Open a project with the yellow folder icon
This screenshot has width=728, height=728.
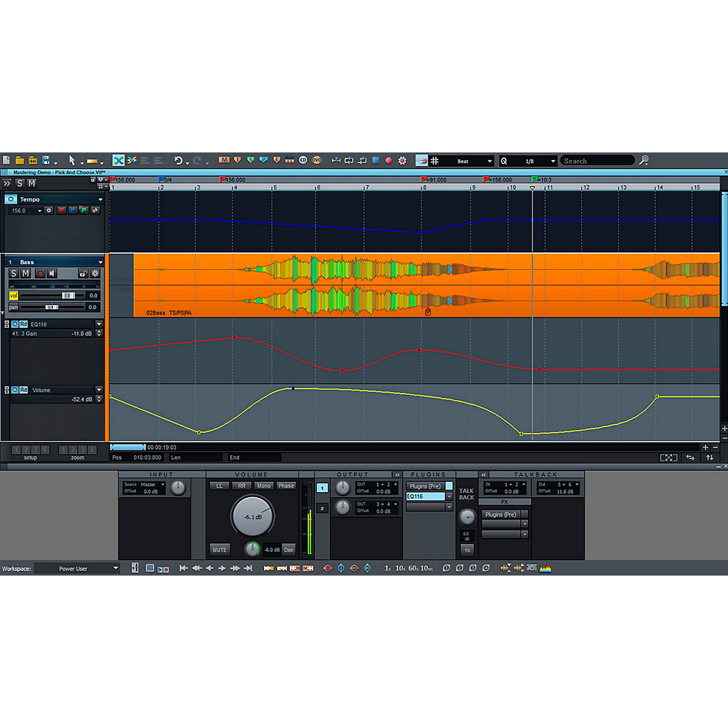20,160
